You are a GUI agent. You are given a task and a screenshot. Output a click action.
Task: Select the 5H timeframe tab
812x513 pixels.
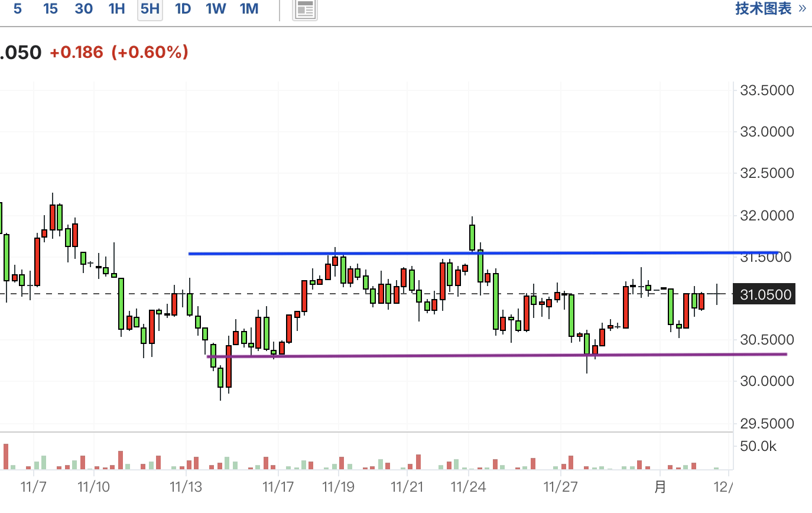(x=150, y=9)
